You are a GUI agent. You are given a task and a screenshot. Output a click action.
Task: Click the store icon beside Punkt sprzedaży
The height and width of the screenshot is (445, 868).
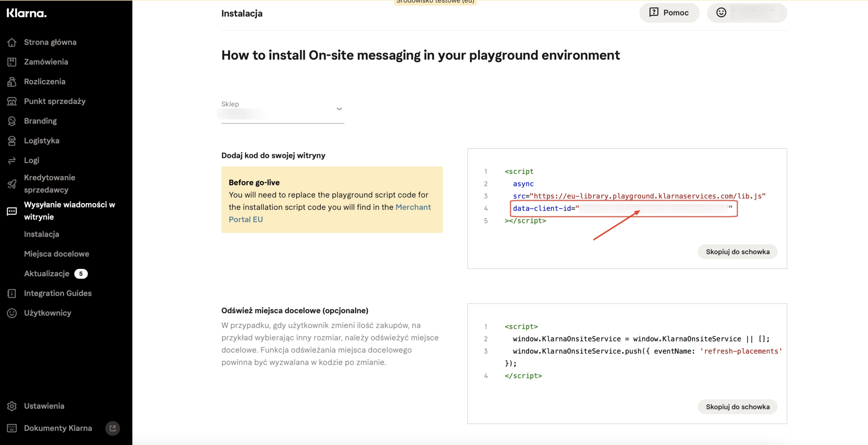click(x=12, y=101)
